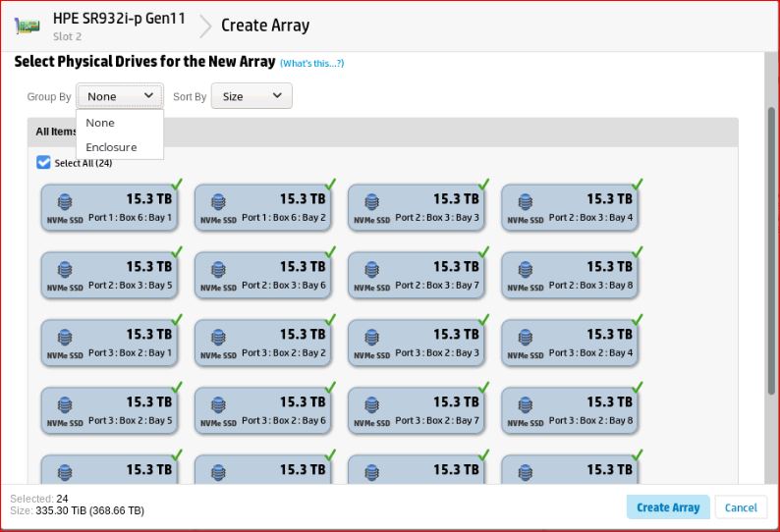Deselect the Port 3 Box 2 Bay 5 drive
Screen dimensions: 780x532
(x=109, y=410)
